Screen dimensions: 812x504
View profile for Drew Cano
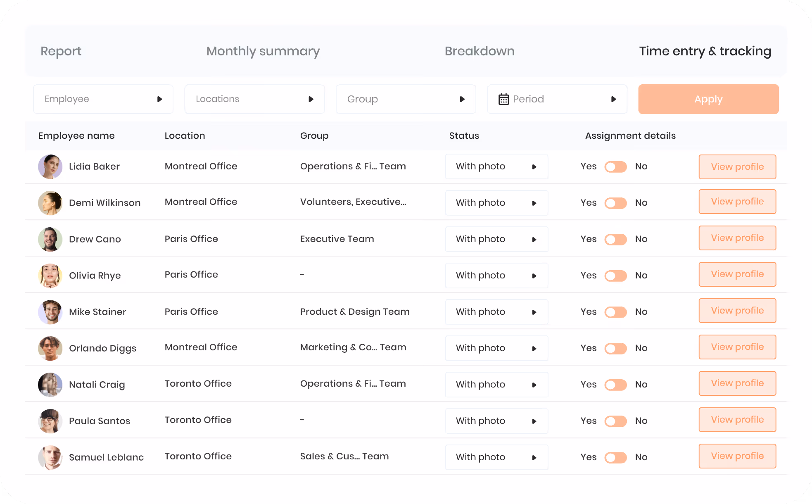click(x=737, y=238)
